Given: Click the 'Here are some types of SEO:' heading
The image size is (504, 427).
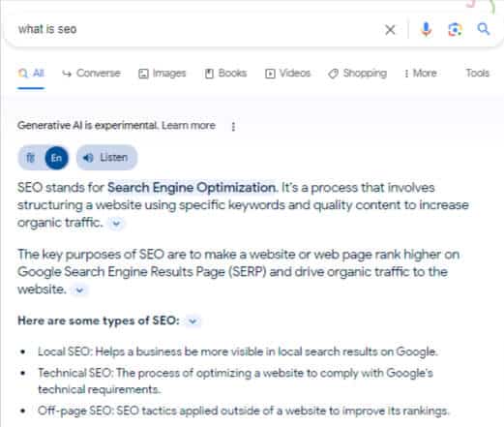Looking at the screenshot, I should pyautogui.click(x=99, y=320).
